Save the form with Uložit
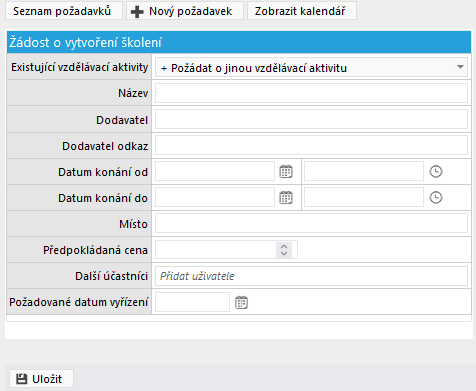 [41, 379]
